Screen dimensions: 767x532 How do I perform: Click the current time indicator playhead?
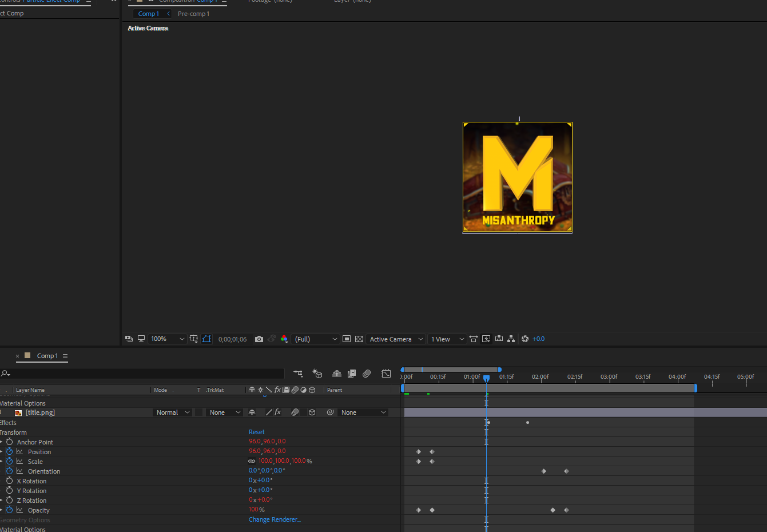click(486, 378)
